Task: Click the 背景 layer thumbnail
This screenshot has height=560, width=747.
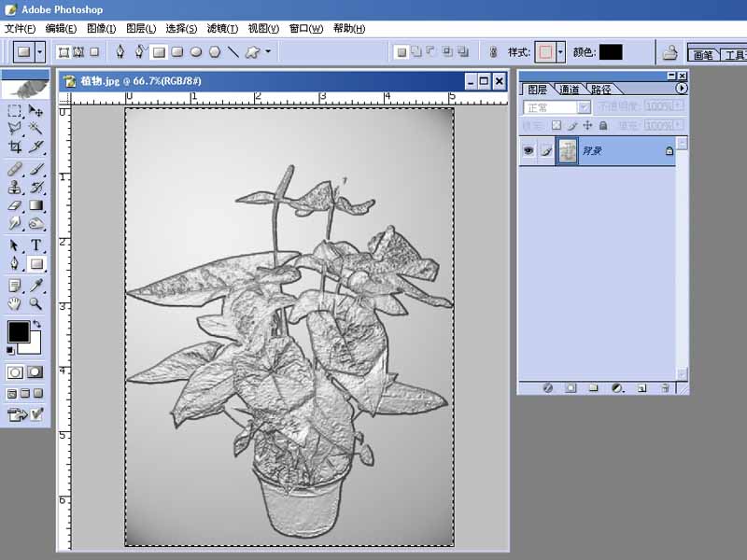Action: 568,151
